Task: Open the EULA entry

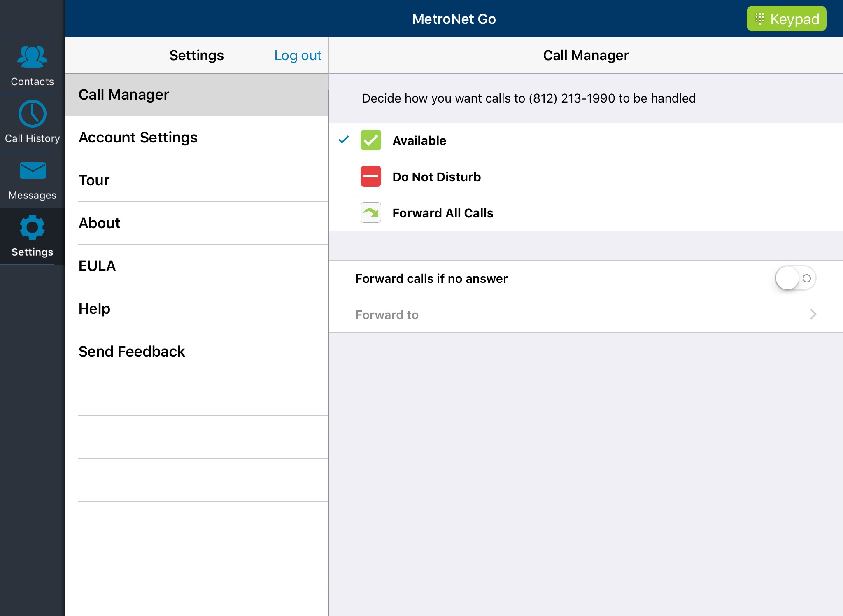Action: pyautogui.click(x=197, y=266)
